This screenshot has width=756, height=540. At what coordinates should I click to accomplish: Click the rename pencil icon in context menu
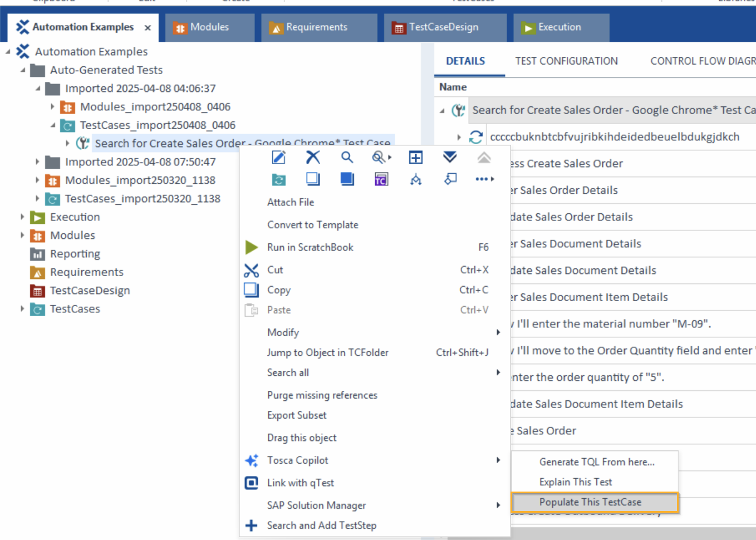pos(278,158)
